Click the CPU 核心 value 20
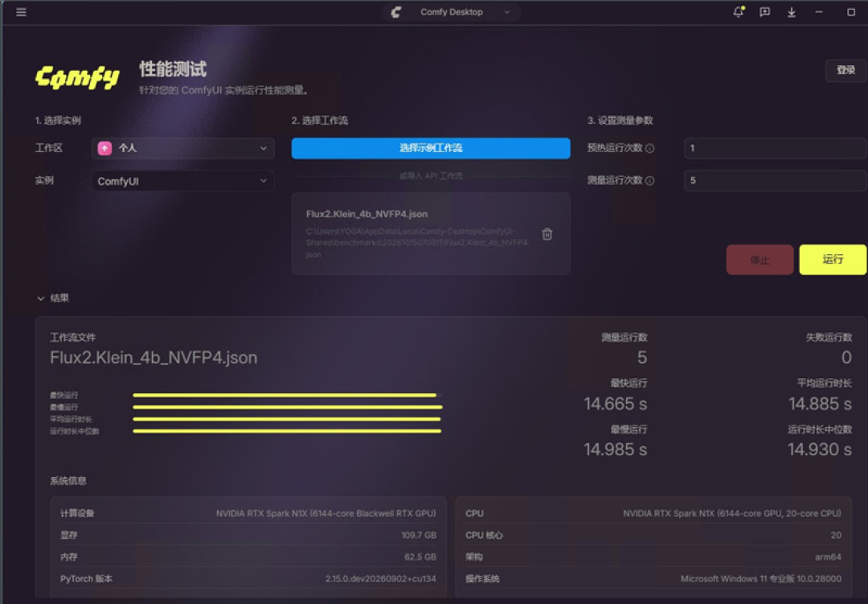The width and height of the screenshot is (868, 604). pyautogui.click(x=836, y=536)
